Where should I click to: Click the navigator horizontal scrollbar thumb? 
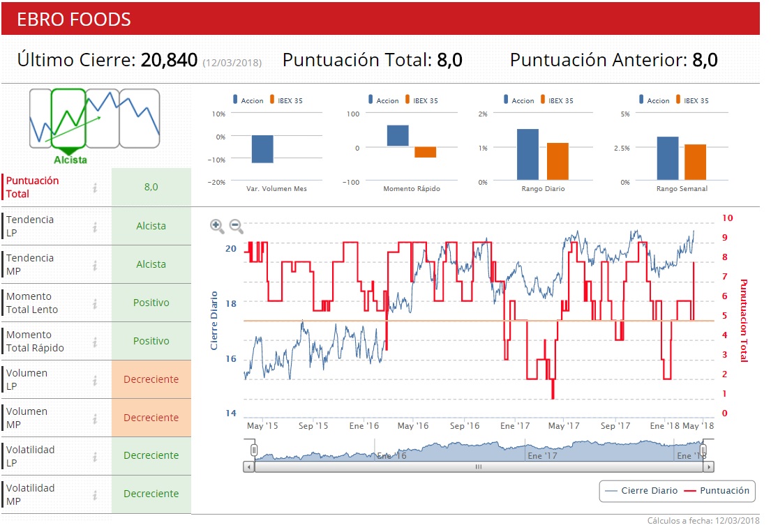coord(479,466)
